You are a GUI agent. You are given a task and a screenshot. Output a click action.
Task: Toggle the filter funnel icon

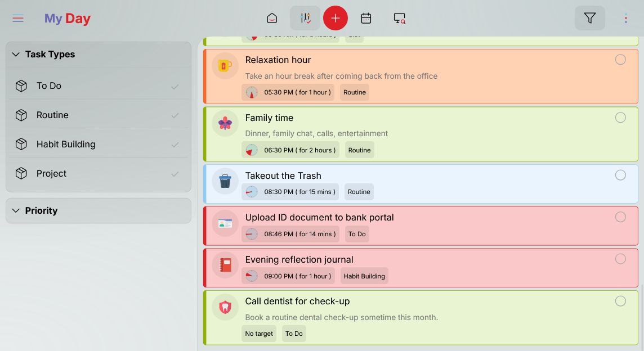[589, 19]
